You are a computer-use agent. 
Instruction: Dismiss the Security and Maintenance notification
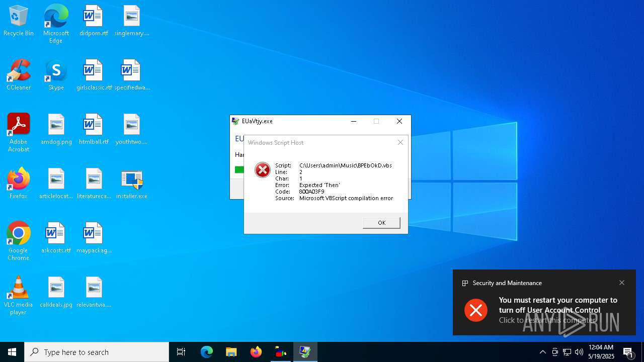(x=622, y=283)
